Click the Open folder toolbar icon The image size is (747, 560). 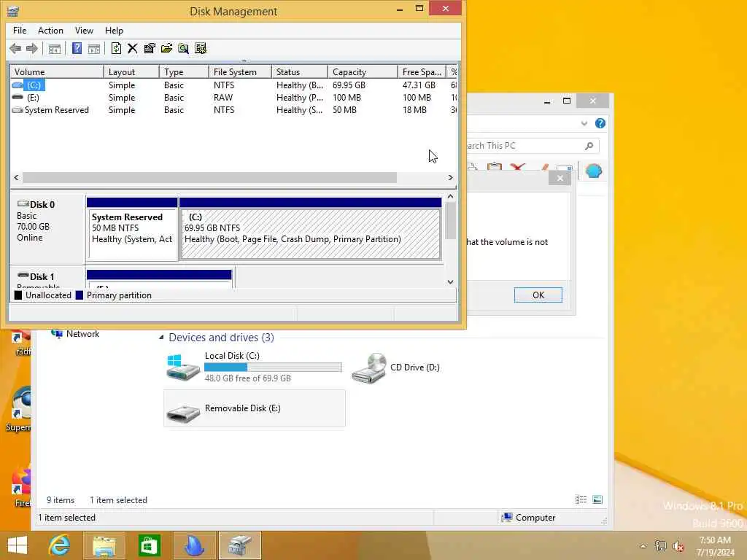click(167, 48)
